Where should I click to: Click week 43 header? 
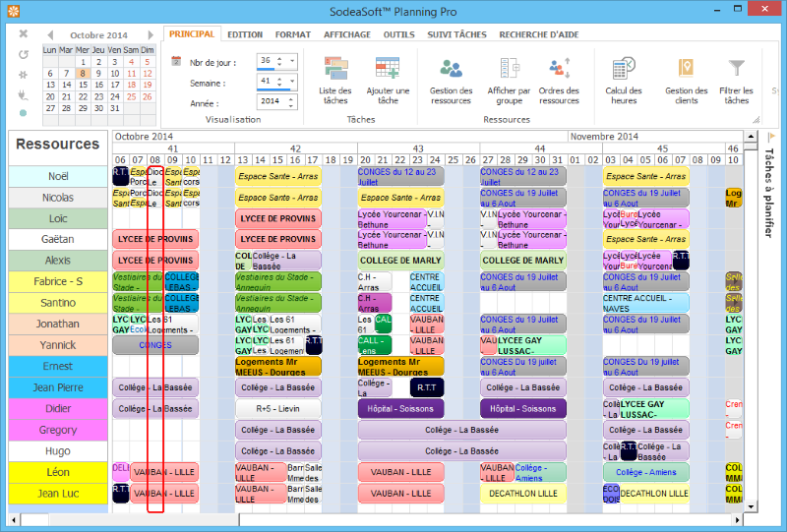[418, 148]
